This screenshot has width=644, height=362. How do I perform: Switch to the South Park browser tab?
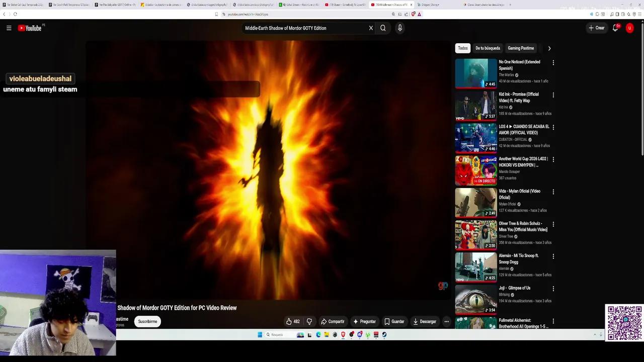pyautogui.click(x=69, y=5)
